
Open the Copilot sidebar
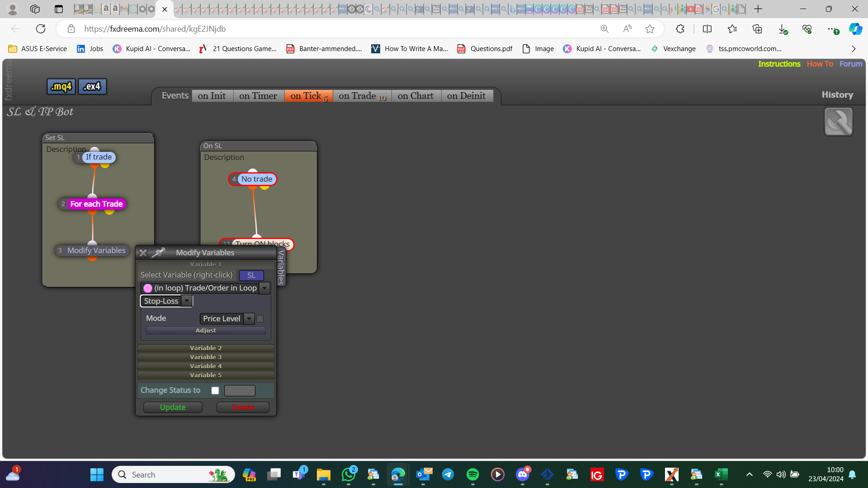pyautogui.click(x=855, y=29)
